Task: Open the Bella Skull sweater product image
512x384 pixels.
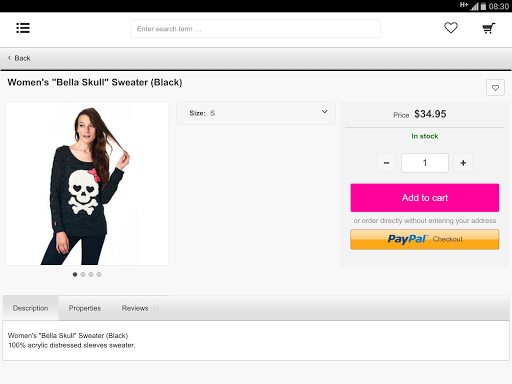Action: coord(87,184)
